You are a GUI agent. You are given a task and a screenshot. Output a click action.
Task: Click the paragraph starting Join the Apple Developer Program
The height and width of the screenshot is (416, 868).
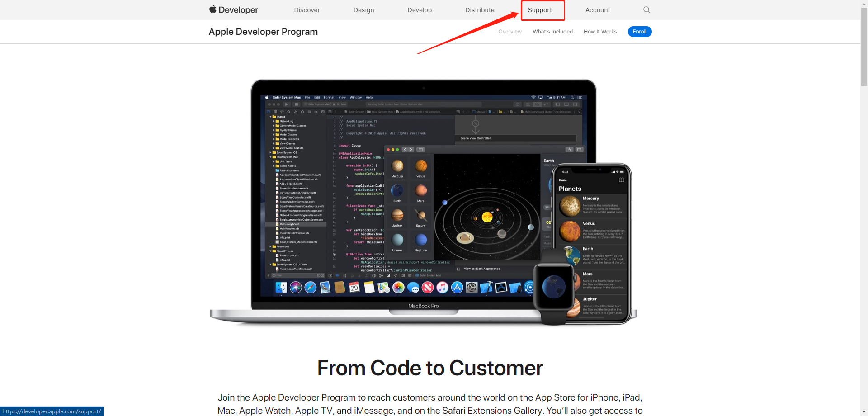click(x=430, y=404)
